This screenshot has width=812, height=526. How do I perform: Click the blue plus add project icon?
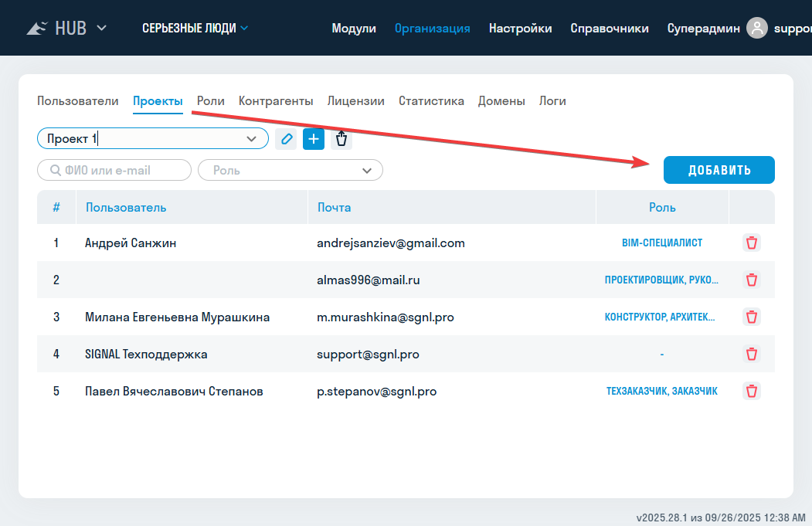pyautogui.click(x=314, y=139)
